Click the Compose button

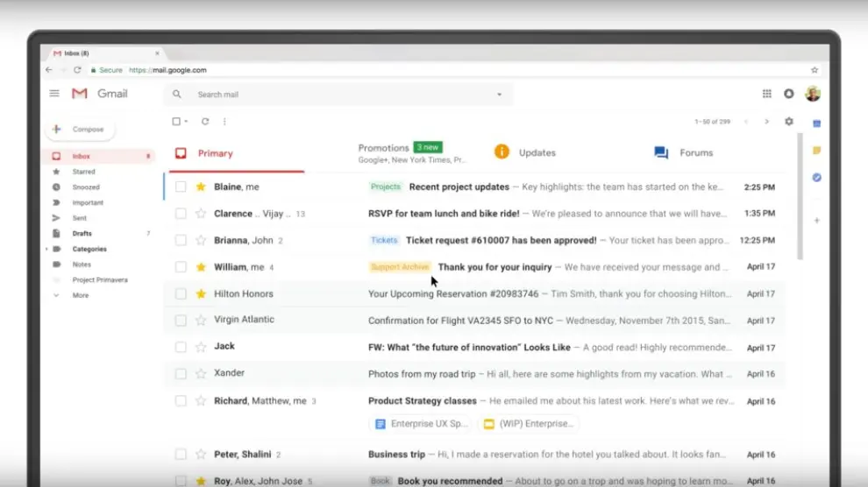(x=80, y=129)
